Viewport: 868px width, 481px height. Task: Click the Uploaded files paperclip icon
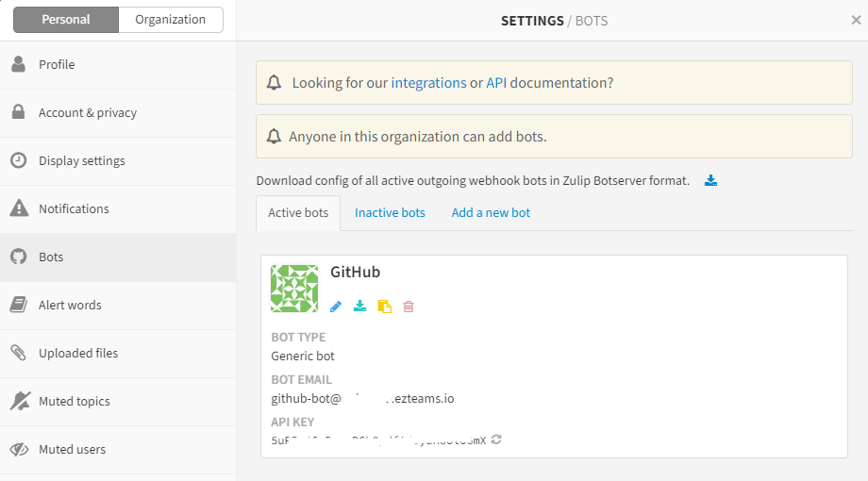click(x=18, y=353)
